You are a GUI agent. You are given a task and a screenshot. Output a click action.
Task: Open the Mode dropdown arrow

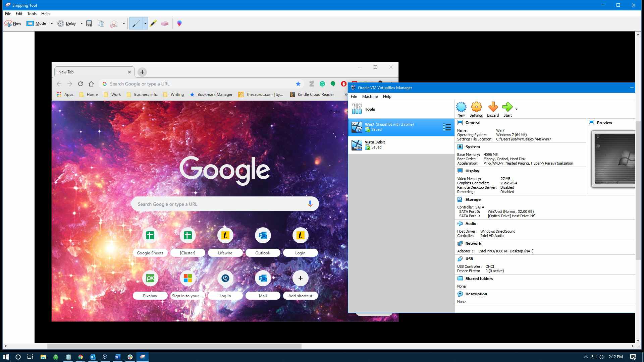pyautogui.click(x=52, y=23)
